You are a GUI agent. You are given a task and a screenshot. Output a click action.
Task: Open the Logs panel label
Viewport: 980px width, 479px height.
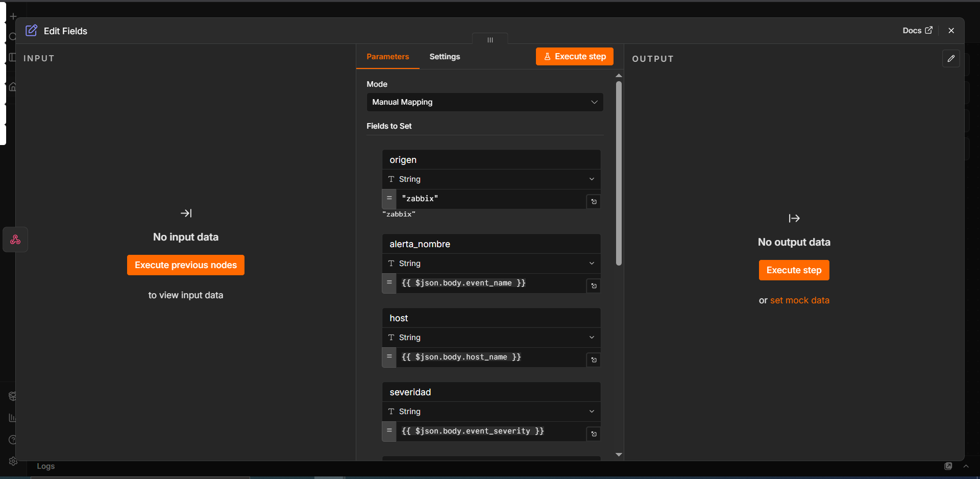pyautogui.click(x=45, y=466)
